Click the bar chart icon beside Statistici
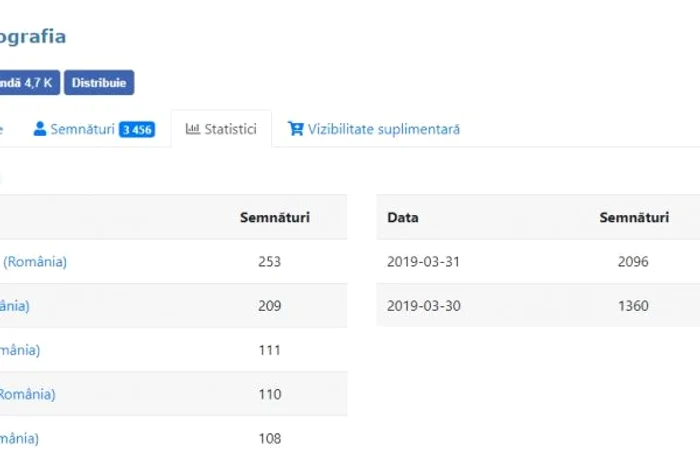 pos(192,129)
